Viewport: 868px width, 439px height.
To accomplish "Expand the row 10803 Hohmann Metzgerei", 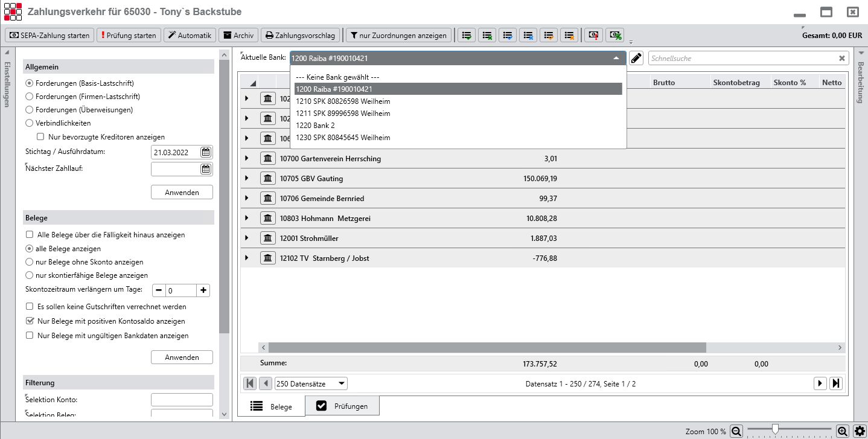I will [x=246, y=218].
